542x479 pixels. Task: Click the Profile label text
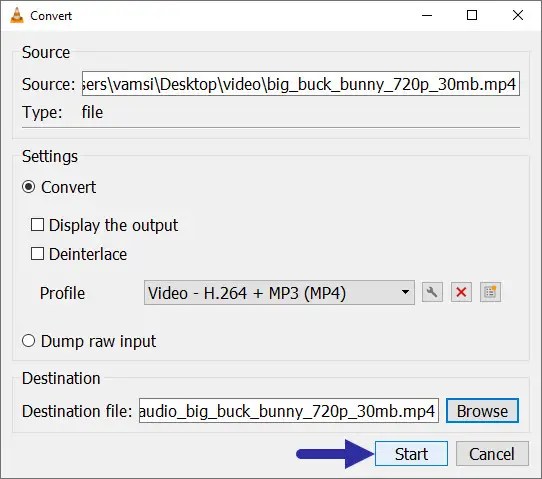click(x=62, y=293)
